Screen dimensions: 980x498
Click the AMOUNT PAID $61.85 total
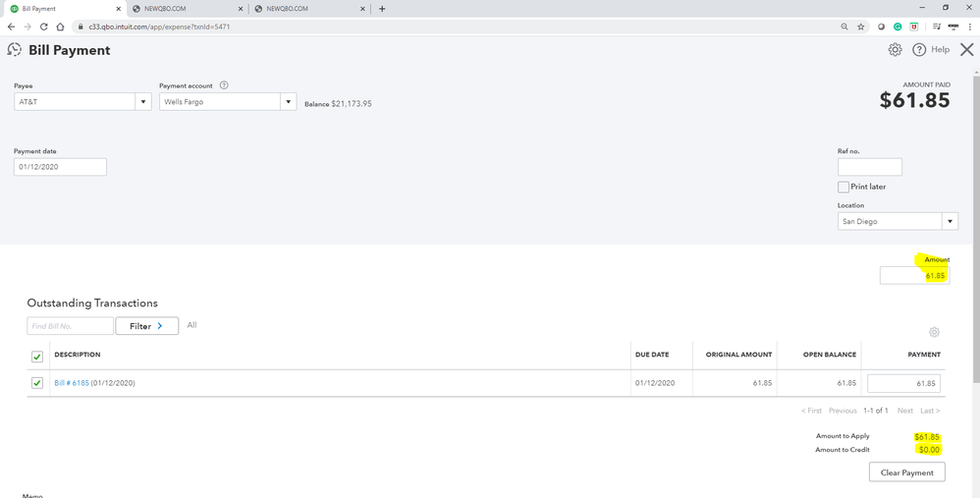coord(914,100)
